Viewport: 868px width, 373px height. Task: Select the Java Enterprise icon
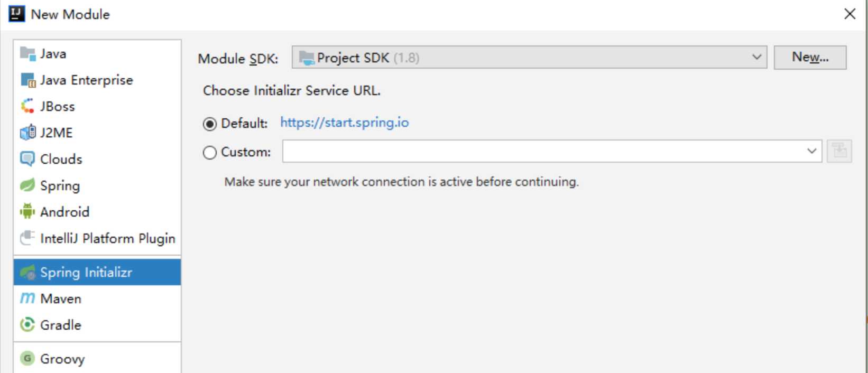[27, 80]
